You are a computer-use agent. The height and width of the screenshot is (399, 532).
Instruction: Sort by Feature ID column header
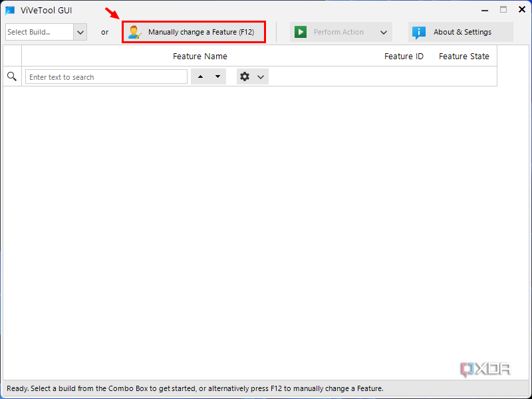(x=404, y=57)
